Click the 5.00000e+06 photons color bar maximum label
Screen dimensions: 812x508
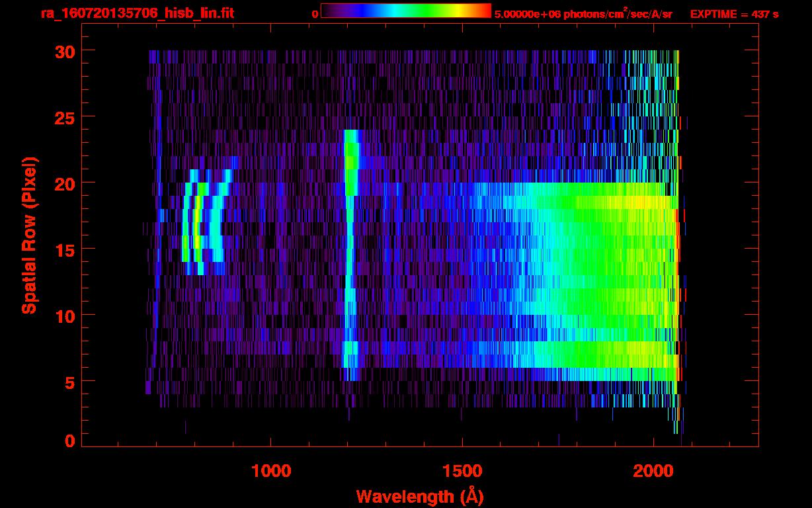(x=583, y=14)
